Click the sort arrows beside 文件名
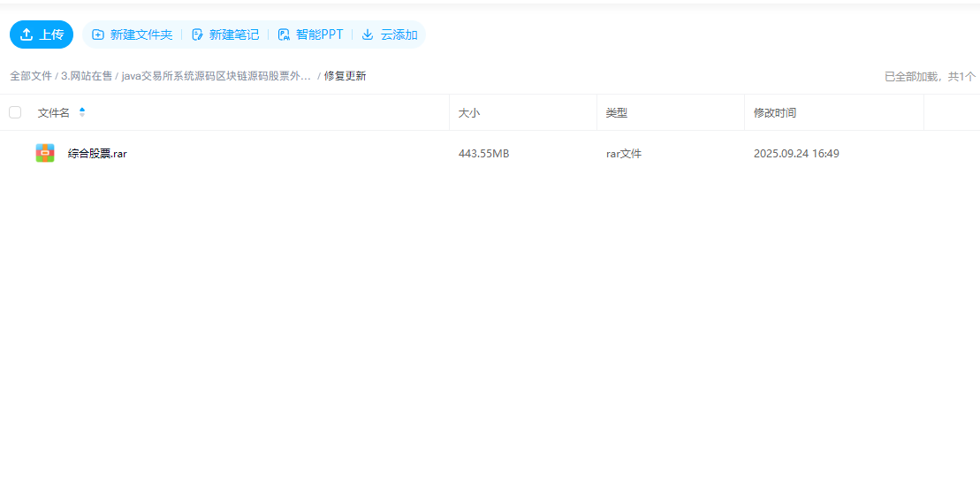The image size is (980, 488). click(x=82, y=112)
